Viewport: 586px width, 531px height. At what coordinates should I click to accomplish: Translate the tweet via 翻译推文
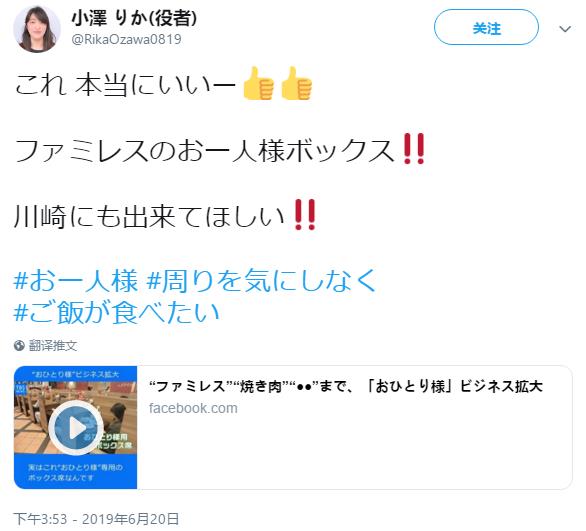[53, 346]
